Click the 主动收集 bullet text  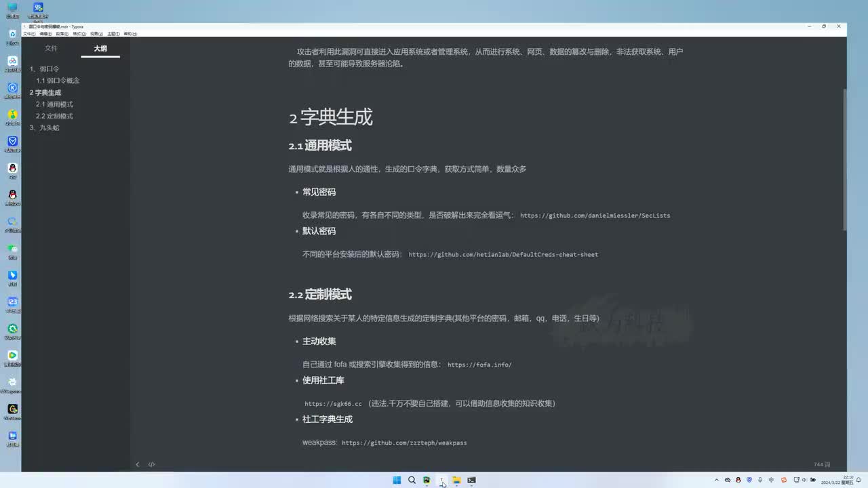pyautogui.click(x=319, y=341)
